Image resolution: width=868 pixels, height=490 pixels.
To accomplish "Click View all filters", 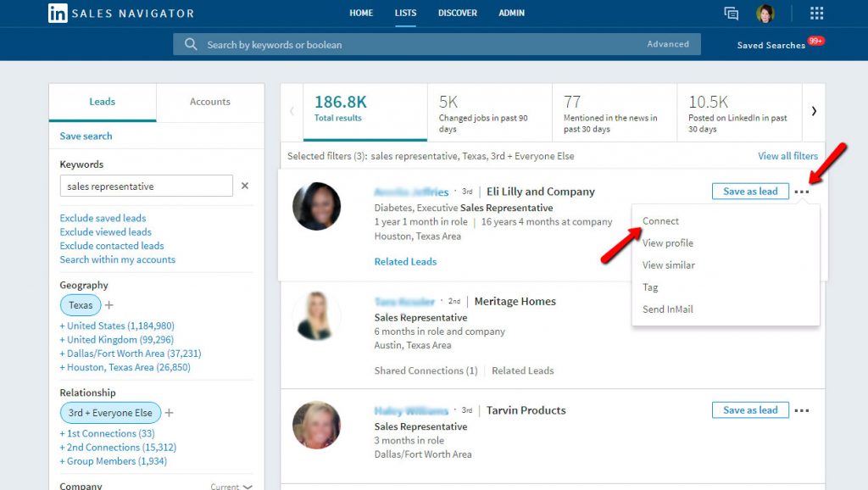I will (x=787, y=156).
